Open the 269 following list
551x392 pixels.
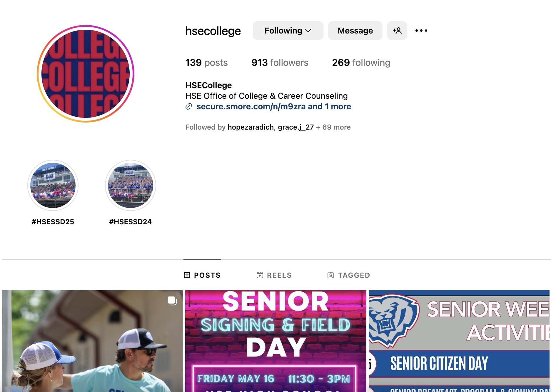coord(361,63)
